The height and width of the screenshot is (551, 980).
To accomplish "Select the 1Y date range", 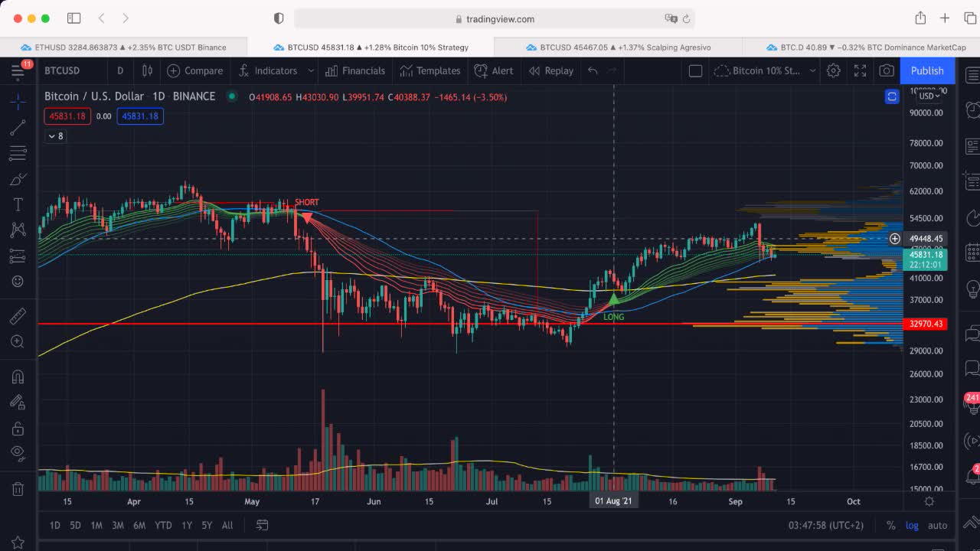I will pos(186,525).
